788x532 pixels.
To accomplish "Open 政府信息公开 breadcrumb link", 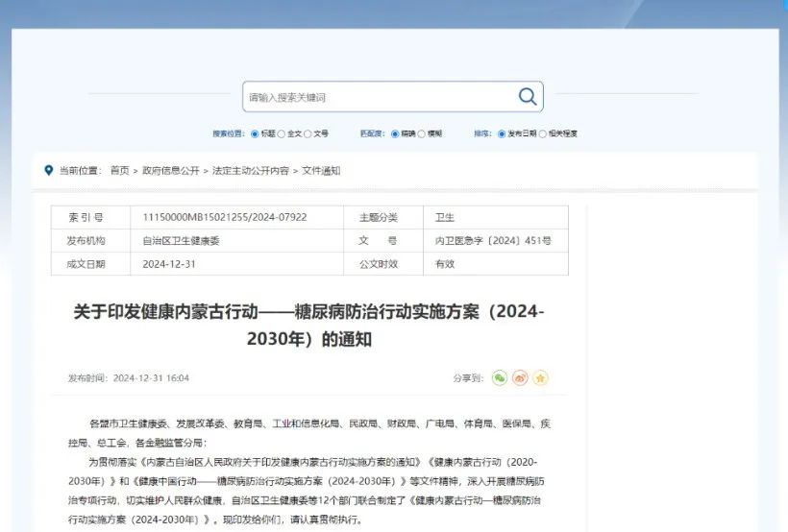I will coord(171,171).
